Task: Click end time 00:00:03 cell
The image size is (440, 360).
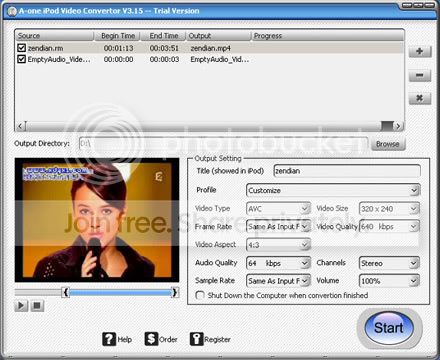Action: point(164,59)
